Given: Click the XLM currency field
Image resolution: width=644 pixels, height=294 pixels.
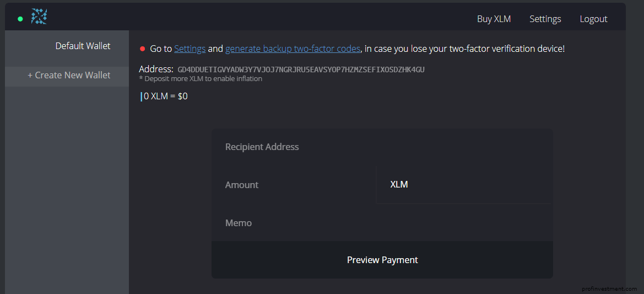Looking at the screenshot, I should [464, 185].
